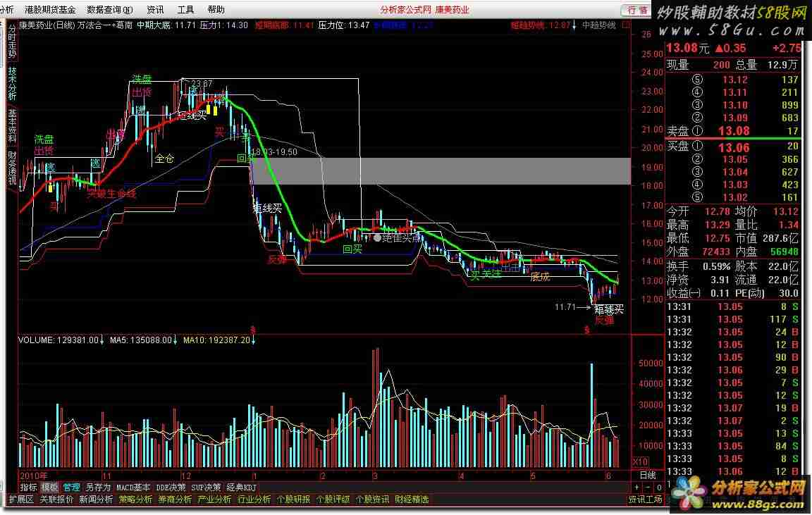Expand the 短趋势线 indicator arrow
Viewport: 812px width, 515px height.
(x=574, y=25)
